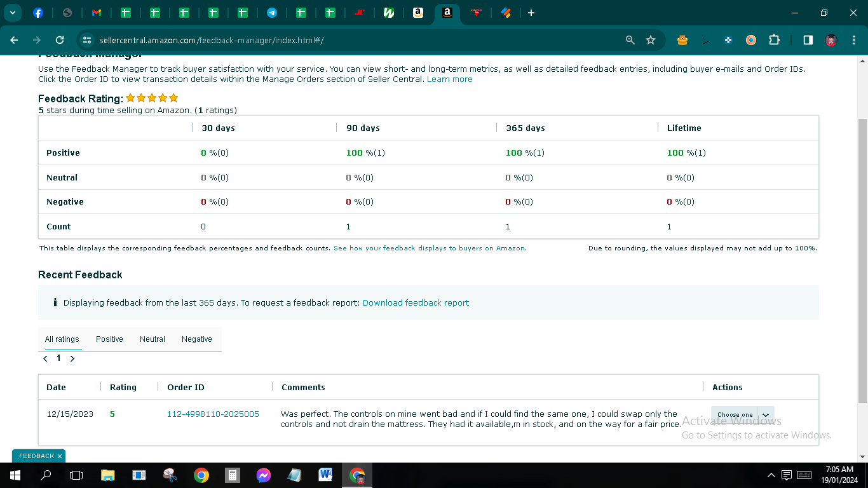Viewport: 868px width, 488px height.
Task: Filter feedback by Neutral tab
Action: (153, 339)
